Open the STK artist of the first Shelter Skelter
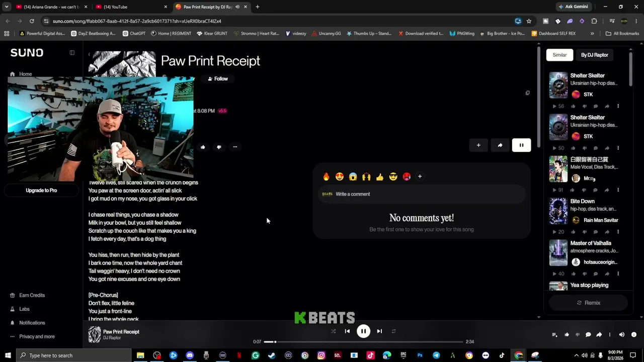The width and height of the screenshot is (644, 362). [588, 95]
